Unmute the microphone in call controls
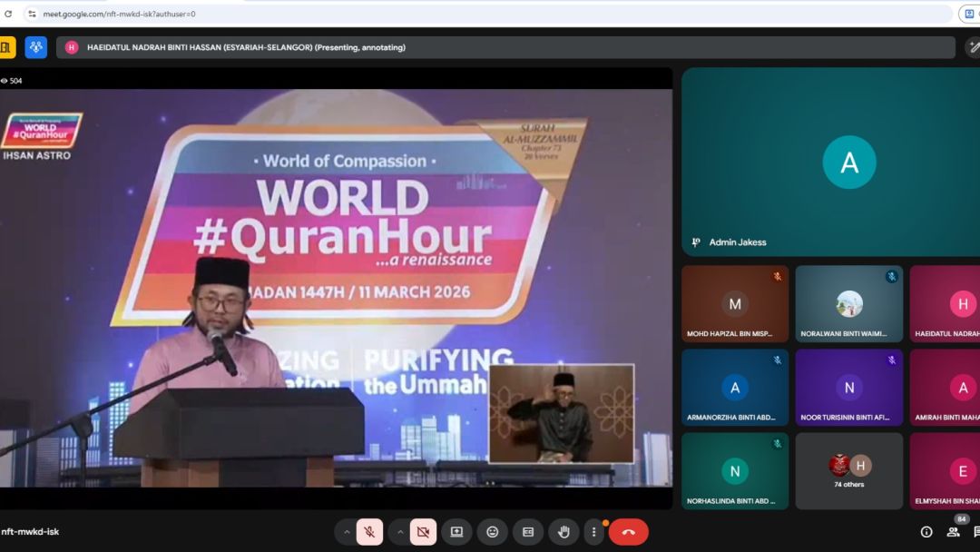This screenshot has width=980, height=552. (x=369, y=532)
